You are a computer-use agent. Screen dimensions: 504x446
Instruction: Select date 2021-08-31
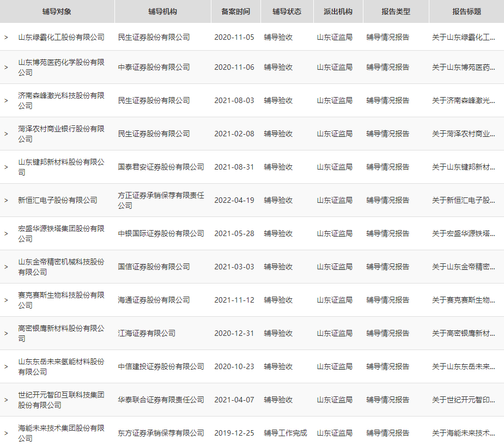(x=234, y=167)
